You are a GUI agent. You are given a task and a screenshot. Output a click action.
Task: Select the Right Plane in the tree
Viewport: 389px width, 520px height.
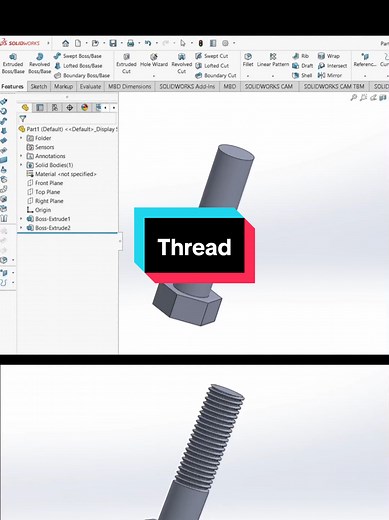(x=45, y=201)
